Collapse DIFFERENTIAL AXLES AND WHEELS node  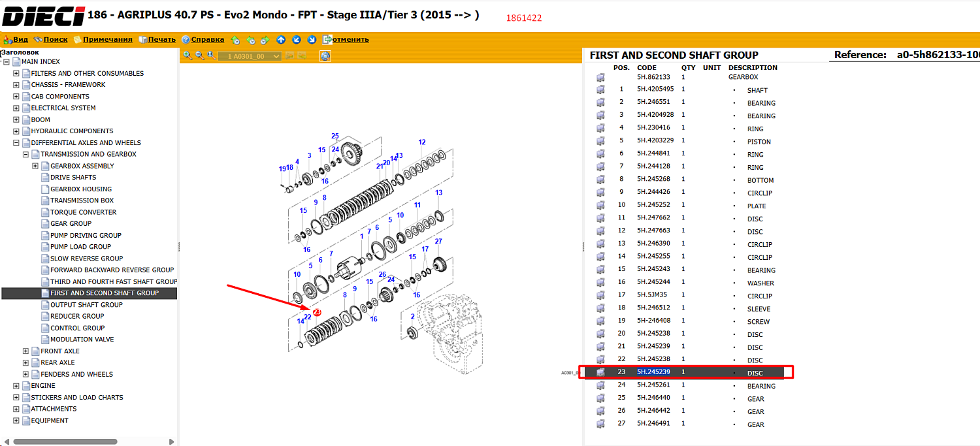[16, 143]
